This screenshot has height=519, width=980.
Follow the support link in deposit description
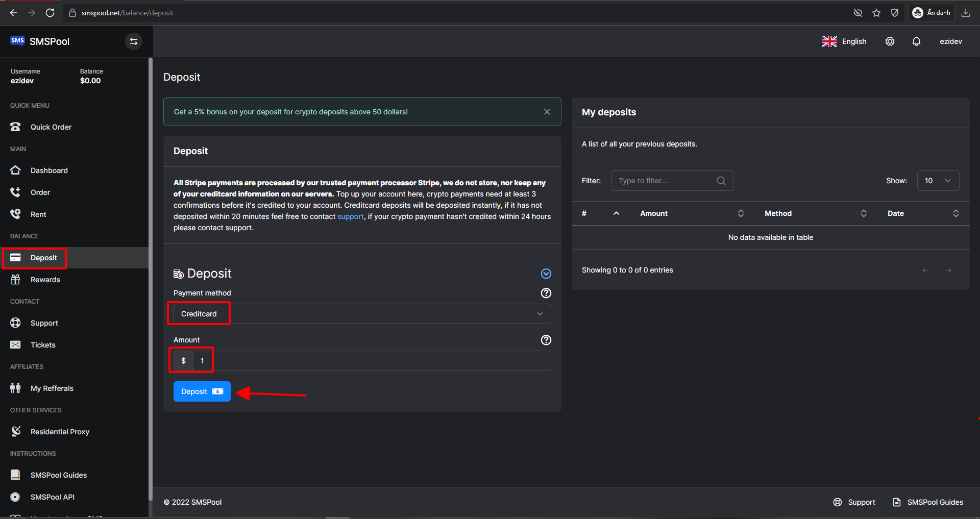(x=351, y=216)
